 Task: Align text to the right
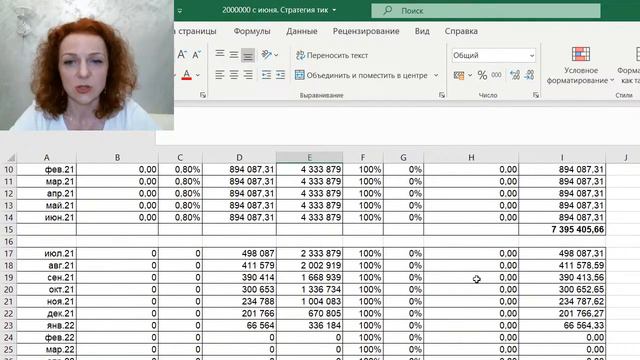coord(248,75)
